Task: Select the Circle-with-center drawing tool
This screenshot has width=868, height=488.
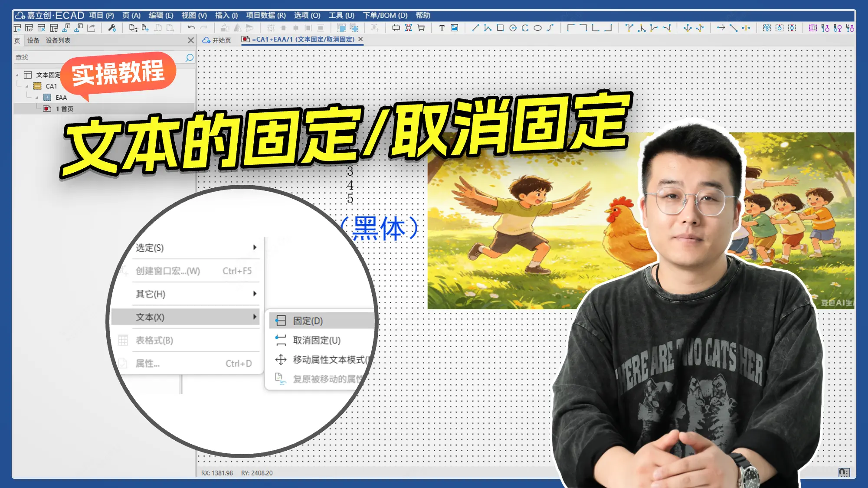Action: (513, 28)
